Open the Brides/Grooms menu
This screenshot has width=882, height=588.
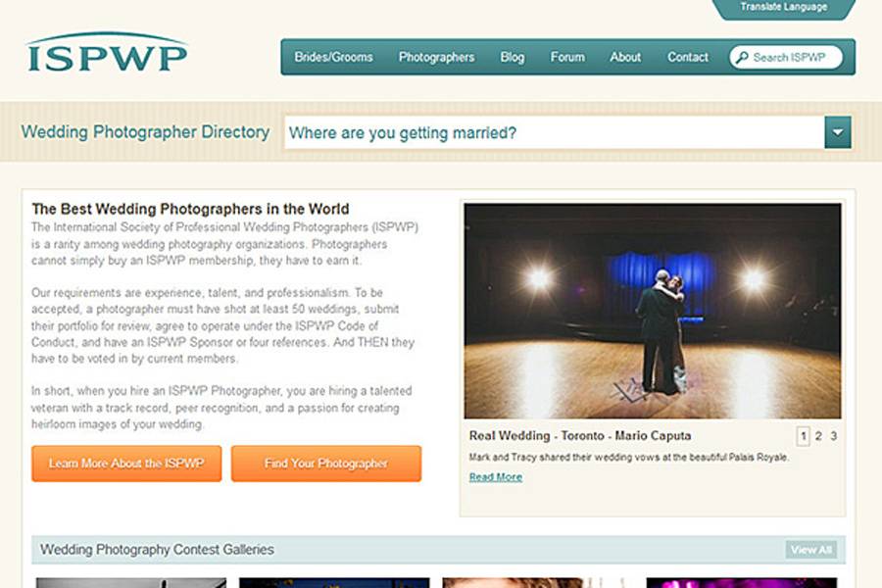[x=333, y=58]
